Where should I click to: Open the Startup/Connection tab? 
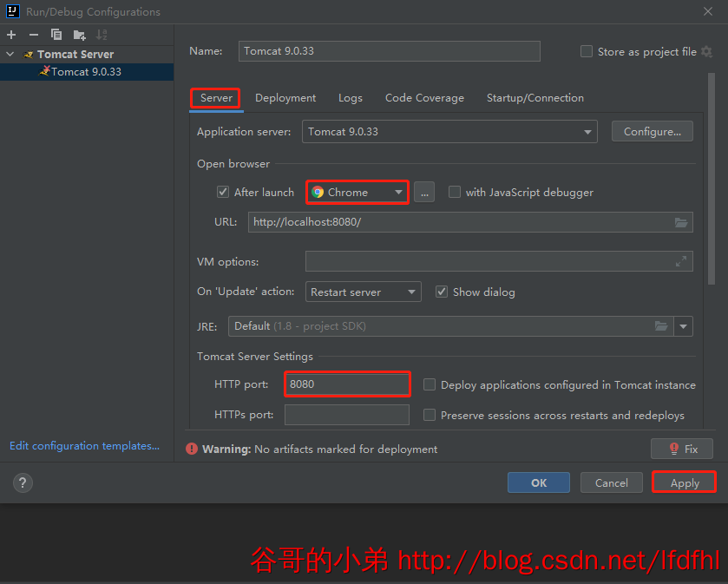pyautogui.click(x=535, y=98)
